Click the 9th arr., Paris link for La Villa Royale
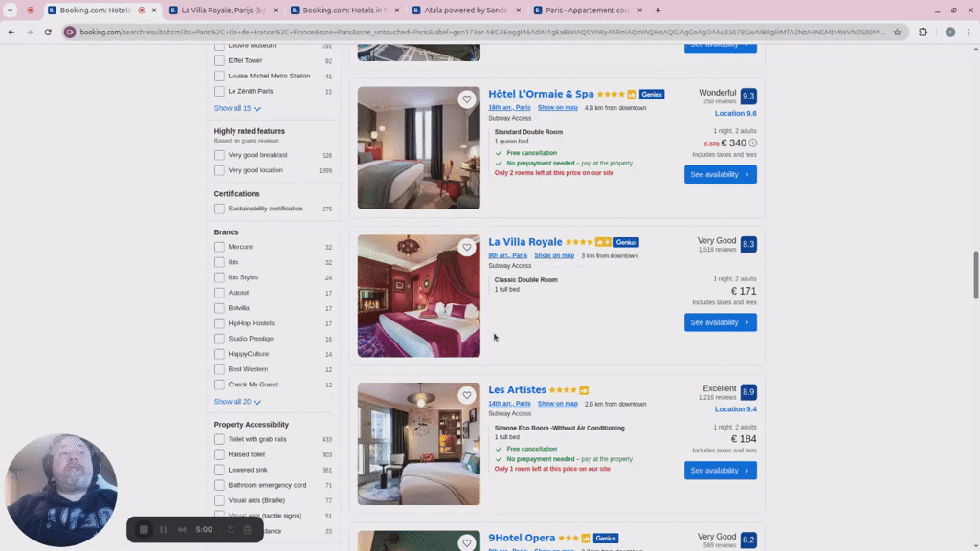This screenshot has height=551, width=980. pos(507,255)
